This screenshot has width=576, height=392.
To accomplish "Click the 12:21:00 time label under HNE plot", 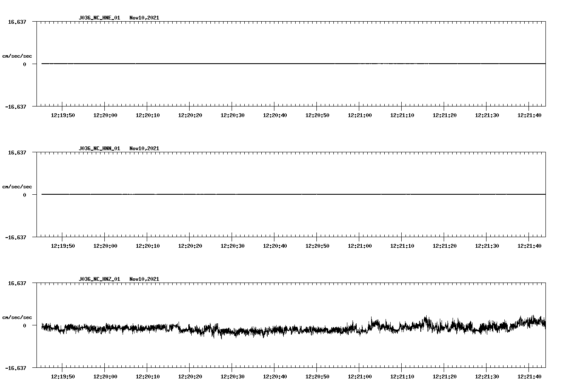I will coord(360,115).
